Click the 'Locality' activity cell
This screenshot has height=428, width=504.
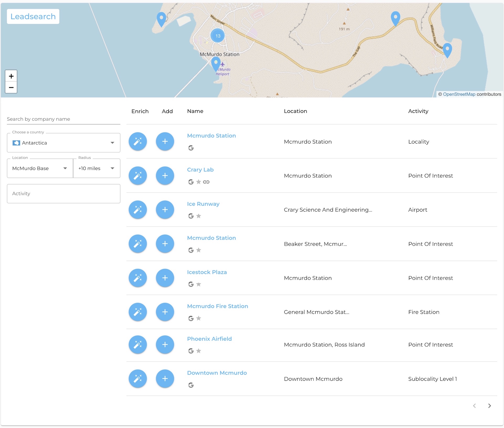(x=419, y=142)
